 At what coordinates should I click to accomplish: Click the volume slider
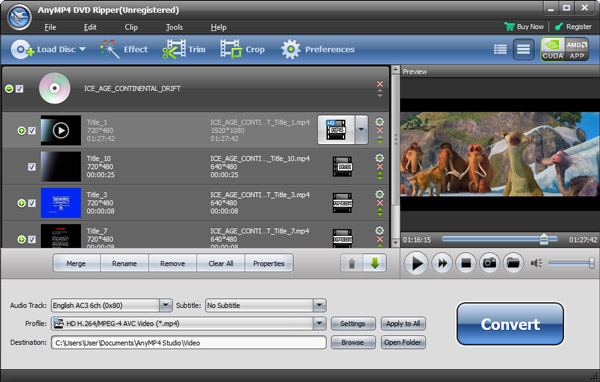571,263
